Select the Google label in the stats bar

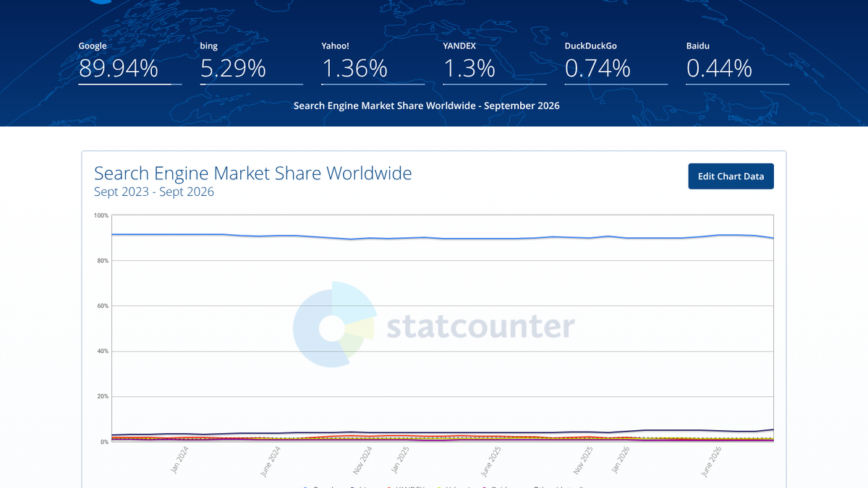[93, 46]
